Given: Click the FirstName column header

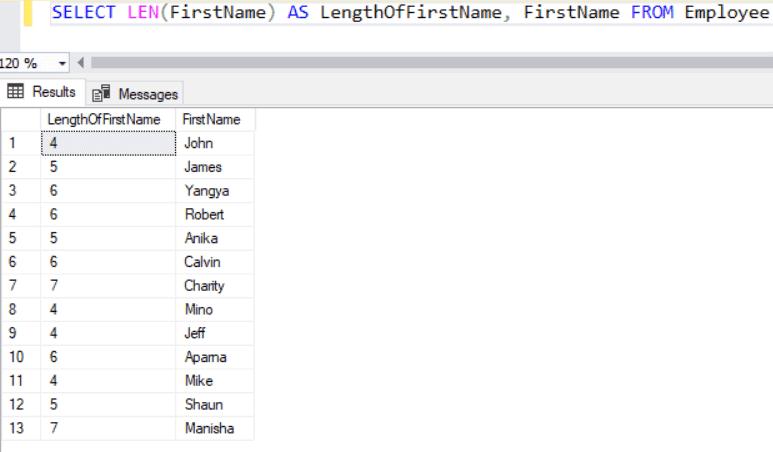Looking at the screenshot, I should pyautogui.click(x=212, y=119).
